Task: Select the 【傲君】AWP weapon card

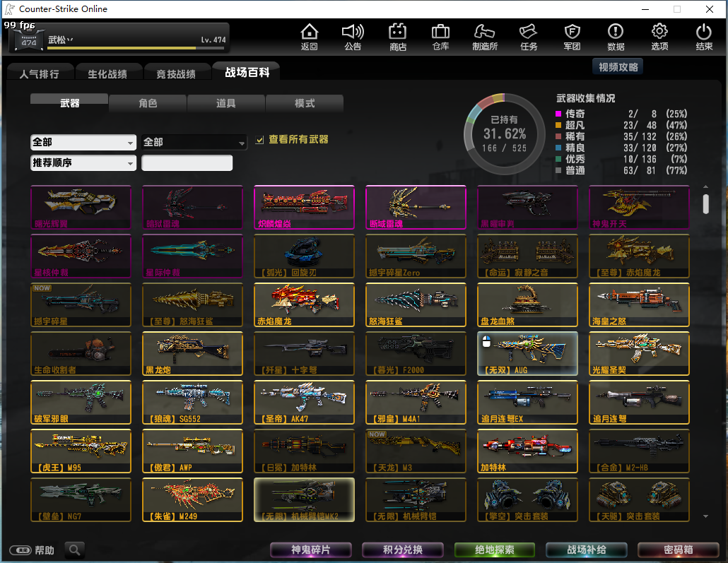Action: pos(193,451)
